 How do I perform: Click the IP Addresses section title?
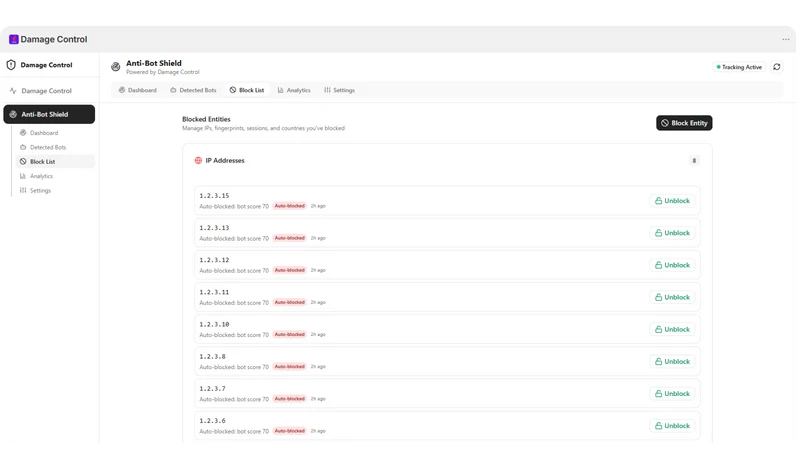225,160
